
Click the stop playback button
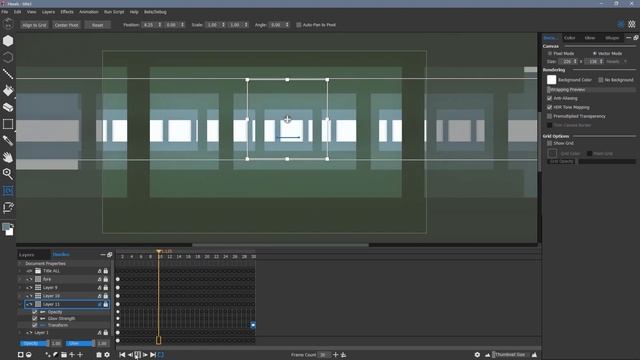pos(138,355)
